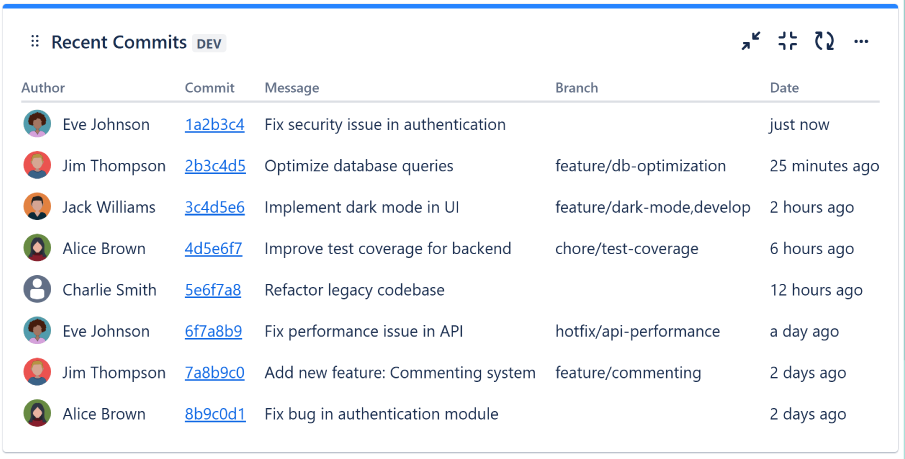
Task: Open commit link 8b9c0d1
Action: click(215, 414)
